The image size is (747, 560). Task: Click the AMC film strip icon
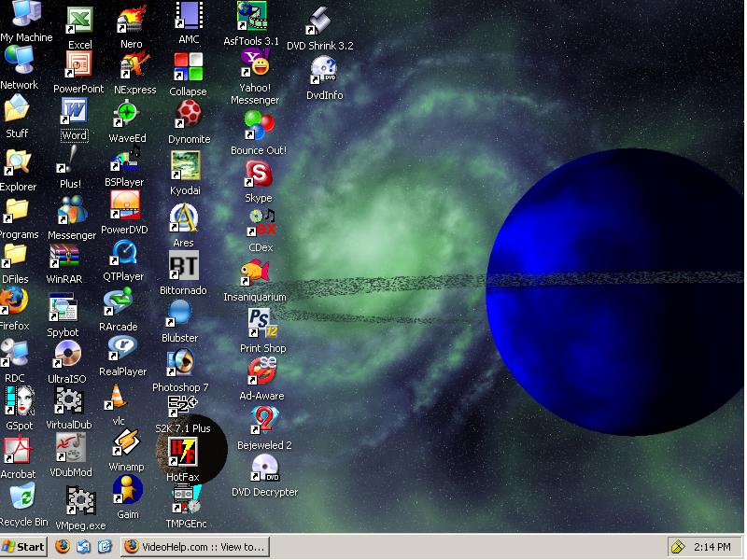(x=190, y=15)
